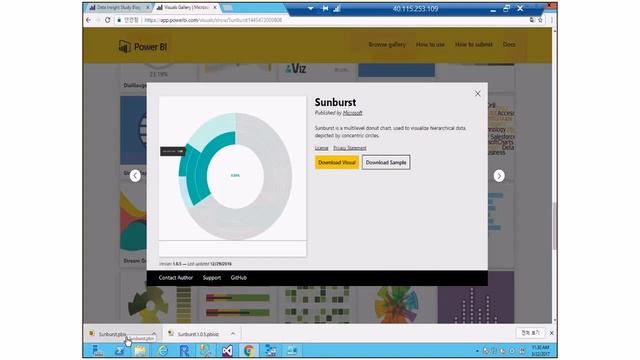Close the Visuals Gallery browser tab
Image resolution: width=640 pixels, height=360 pixels.
[x=214, y=8]
